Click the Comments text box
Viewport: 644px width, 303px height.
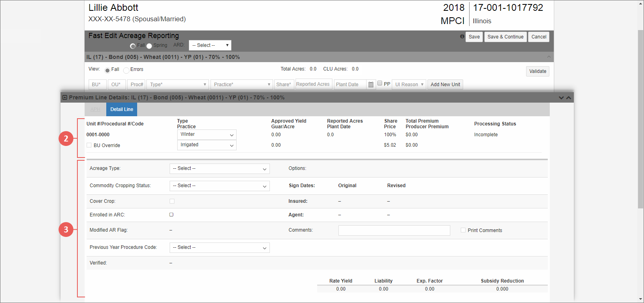[394, 230]
